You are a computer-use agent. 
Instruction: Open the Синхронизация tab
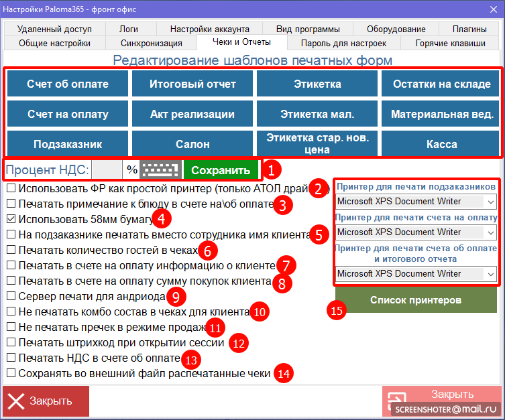pos(151,43)
